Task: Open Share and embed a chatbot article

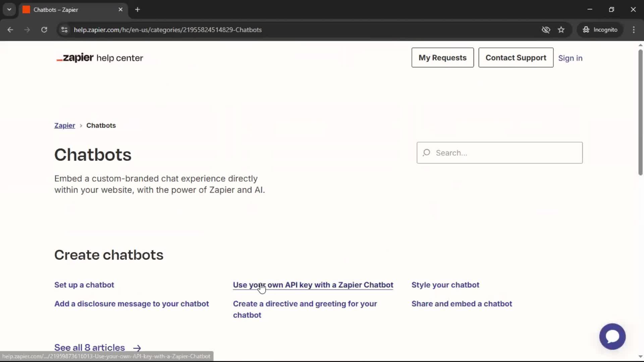Action: tap(462, 304)
